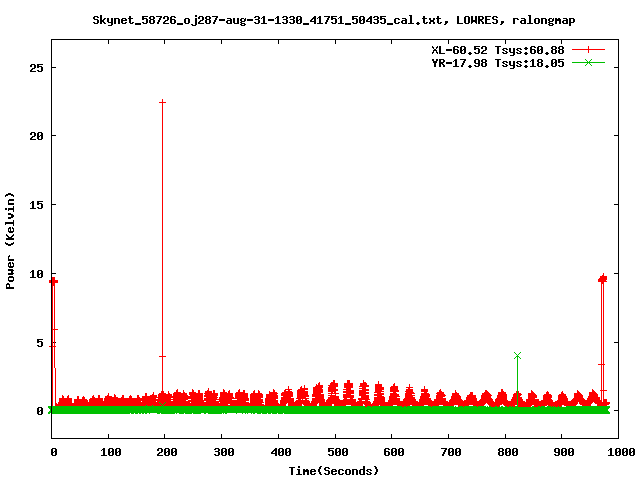Viewport: 640px width, 480px height.
Task: Click the Power (Kelvin) y-axis label
Action: click(x=11, y=239)
